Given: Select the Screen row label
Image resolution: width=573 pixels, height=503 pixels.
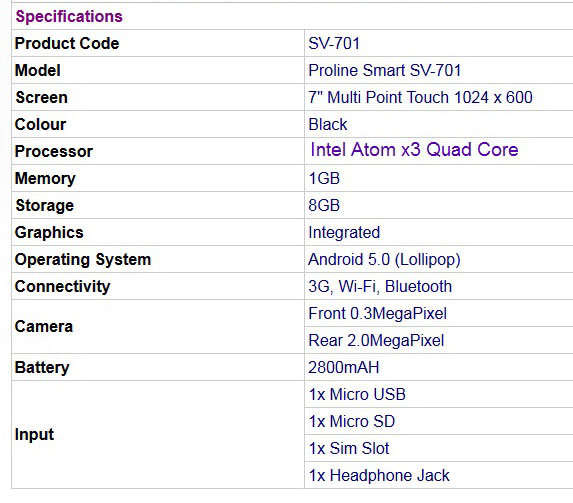Looking at the screenshot, I should (x=41, y=98).
